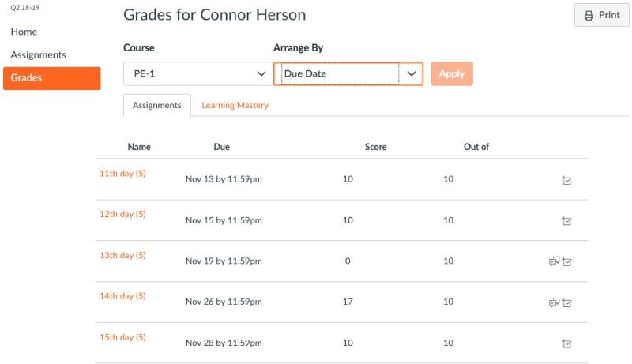Open the 11th day (5) assignment link
Viewport: 632px width, 364px height.
122,173
